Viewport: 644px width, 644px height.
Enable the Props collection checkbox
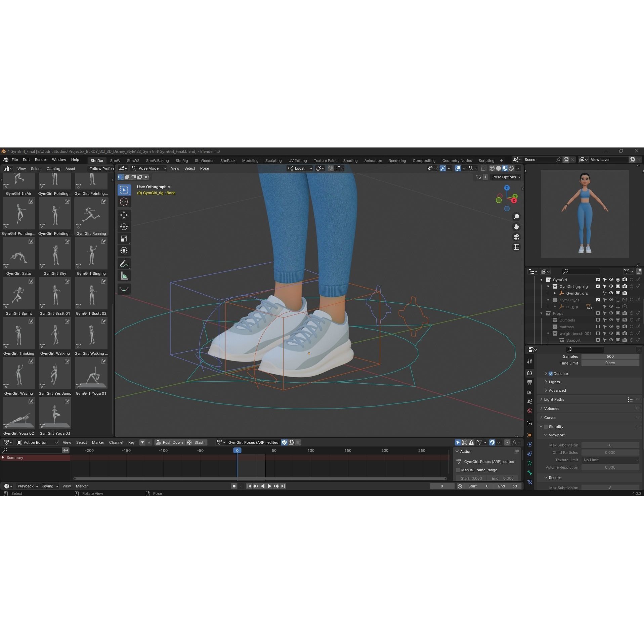tap(598, 313)
